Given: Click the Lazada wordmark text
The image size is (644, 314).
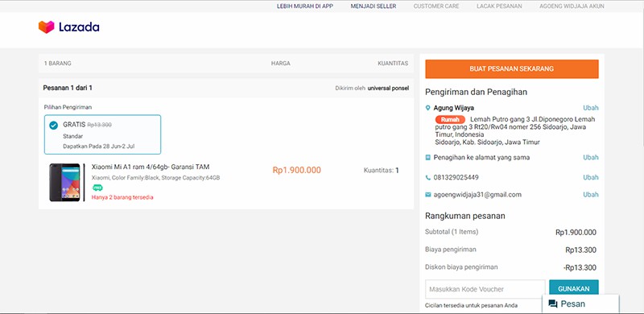Looking at the screenshot, I should pyautogui.click(x=79, y=27).
